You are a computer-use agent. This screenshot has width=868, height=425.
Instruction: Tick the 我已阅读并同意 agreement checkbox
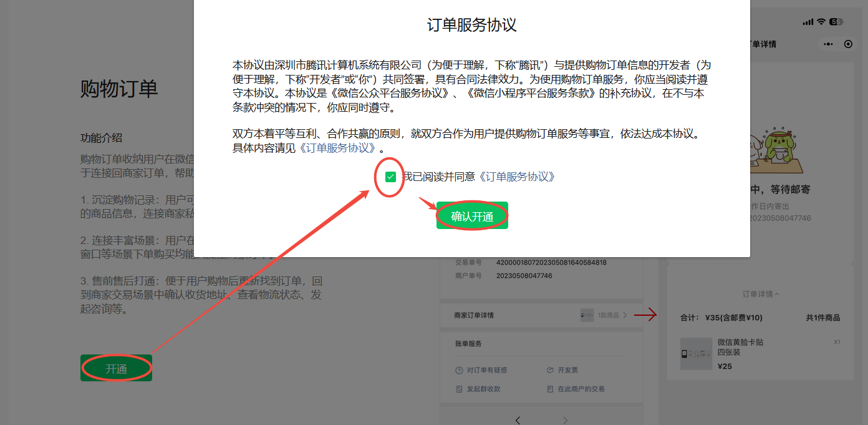pos(390,177)
